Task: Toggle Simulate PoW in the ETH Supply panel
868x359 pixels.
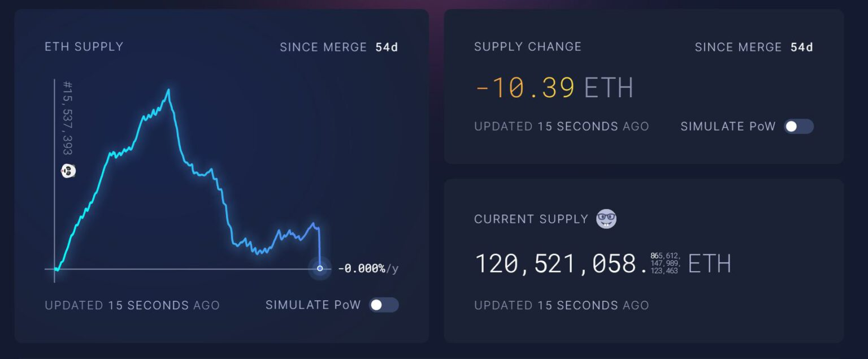Action: (x=384, y=305)
